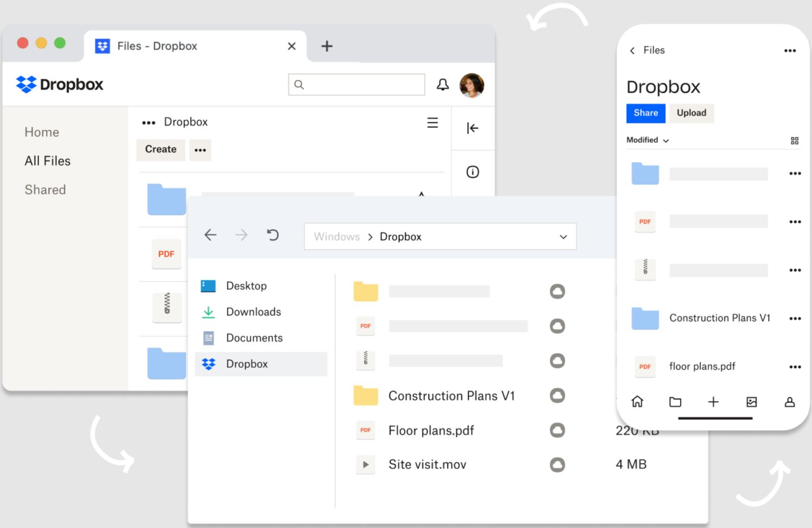Image resolution: width=812 pixels, height=528 pixels.
Task: Select the Files - Dropbox browser tab
Action: click(195, 46)
